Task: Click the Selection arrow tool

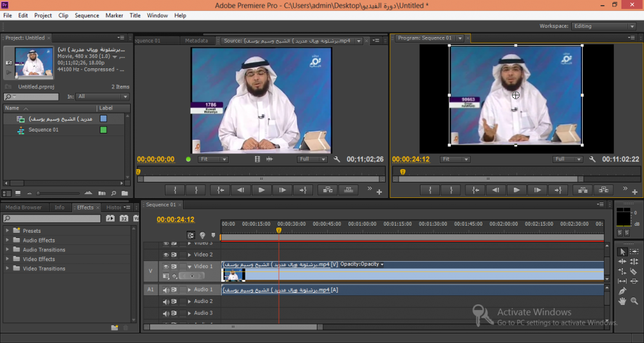Action: (x=622, y=251)
